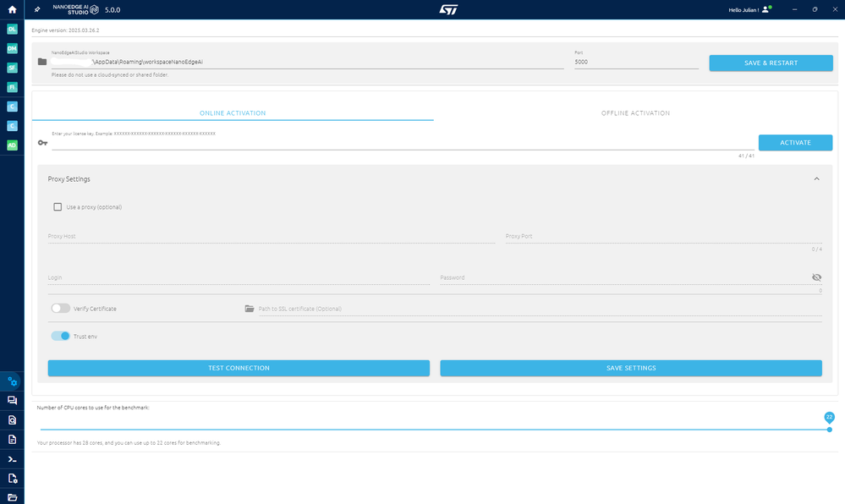Browse workspace with the folder icon

click(x=42, y=62)
